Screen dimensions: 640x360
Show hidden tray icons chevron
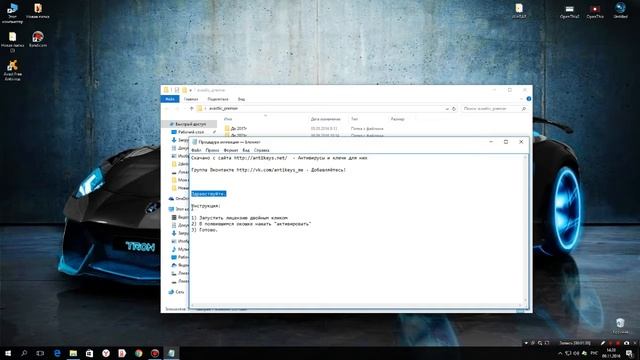tap(560, 353)
